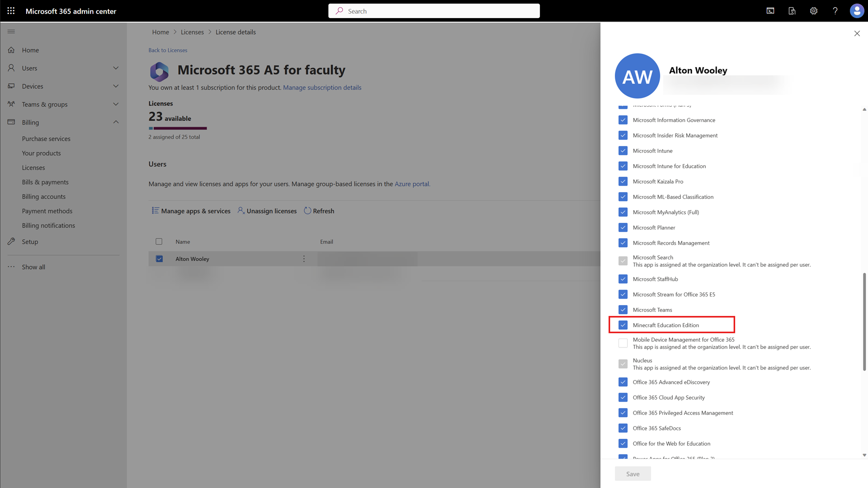Click the search bar icon

[338, 10]
